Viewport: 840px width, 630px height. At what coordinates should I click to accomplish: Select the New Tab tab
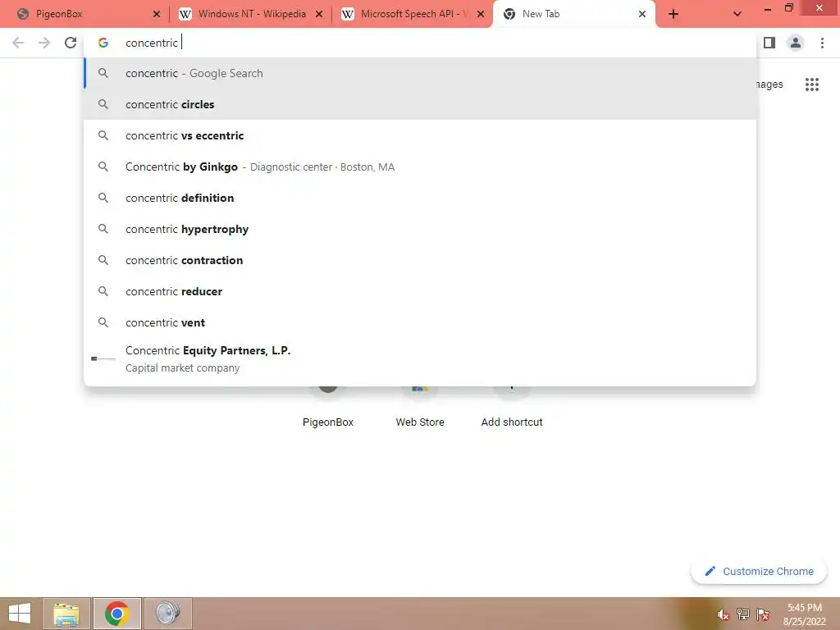[573, 14]
